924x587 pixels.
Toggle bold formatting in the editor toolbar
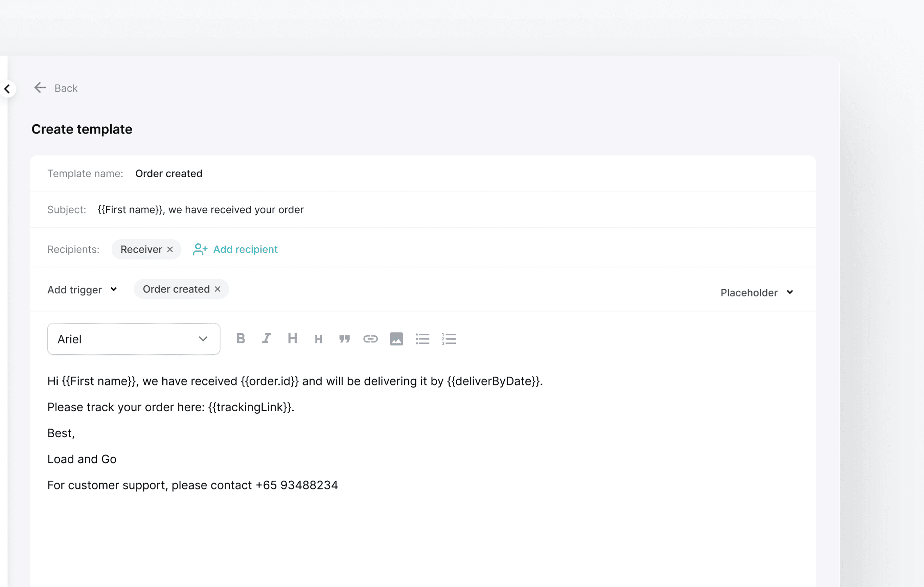point(241,339)
